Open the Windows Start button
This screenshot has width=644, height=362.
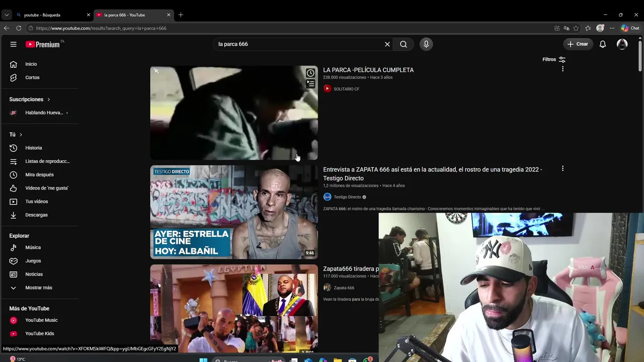click(x=203, y=360)
